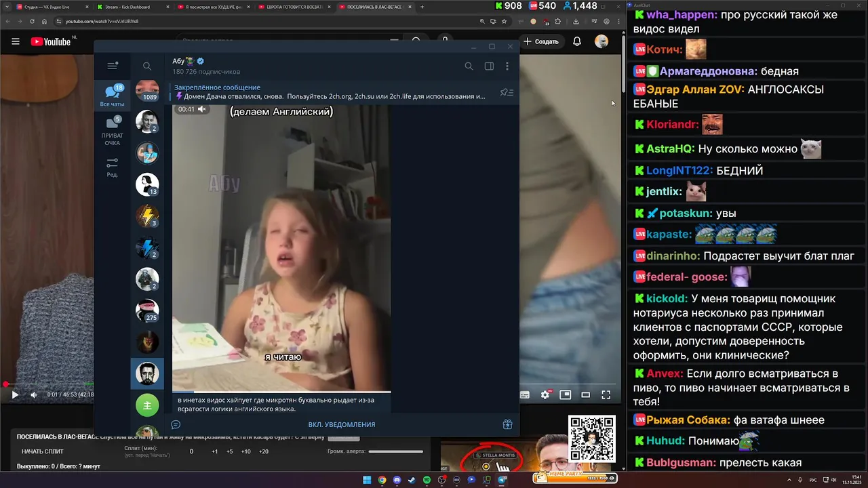Go to YouTube home via logo

coord(51,41)
